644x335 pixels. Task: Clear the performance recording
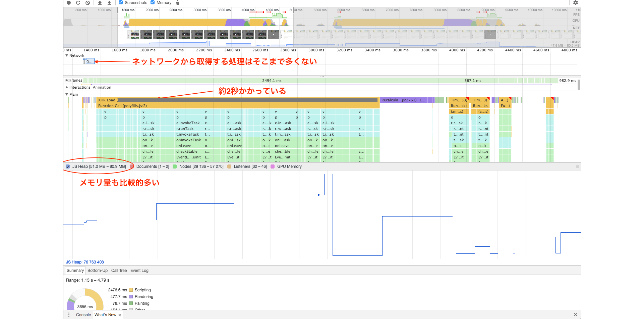coord(87,3)
